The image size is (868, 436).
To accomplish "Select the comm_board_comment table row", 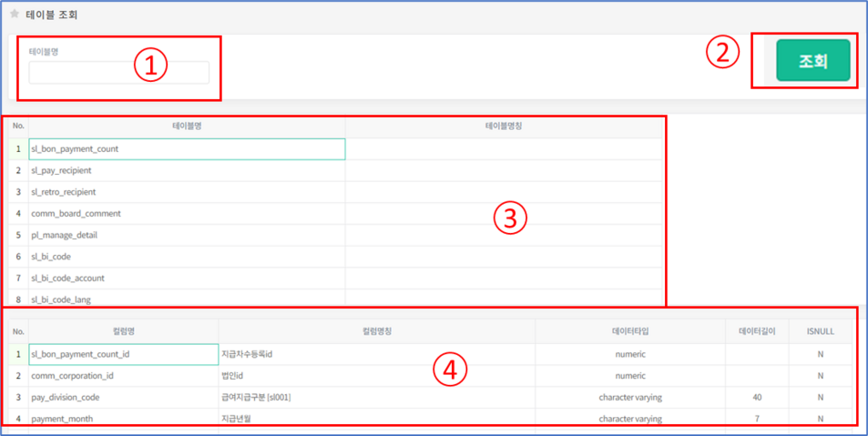I will [76, 213].
